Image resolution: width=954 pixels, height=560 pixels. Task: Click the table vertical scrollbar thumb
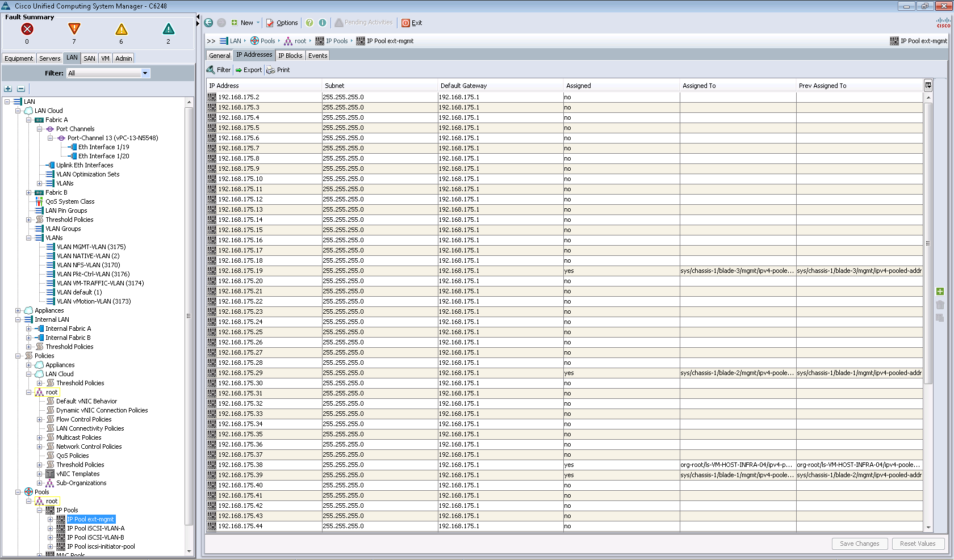point(928,243)
